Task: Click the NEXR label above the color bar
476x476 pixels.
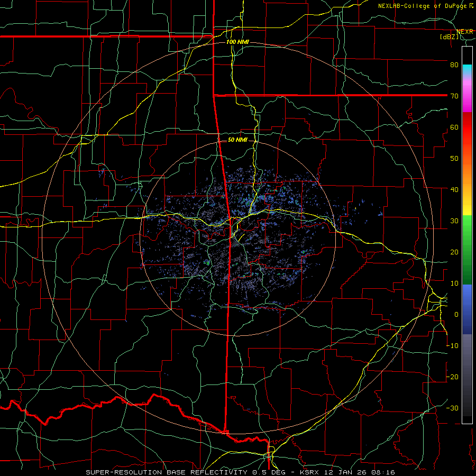Action: point(465,32)
